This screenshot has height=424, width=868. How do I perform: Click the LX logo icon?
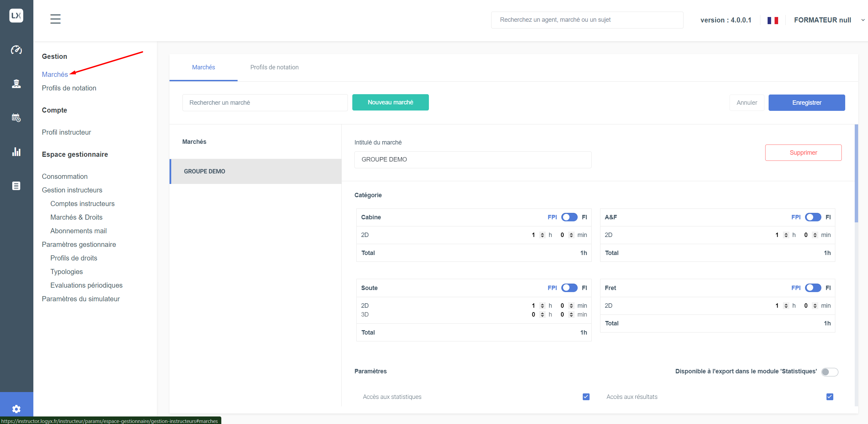16,16
